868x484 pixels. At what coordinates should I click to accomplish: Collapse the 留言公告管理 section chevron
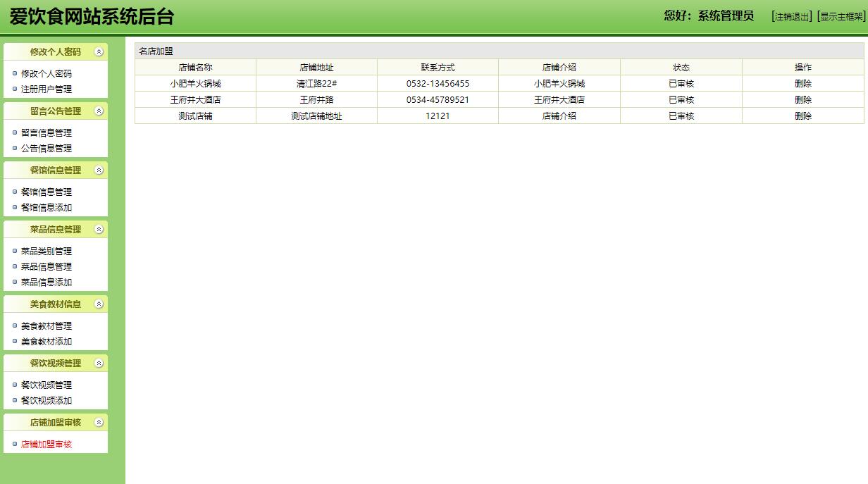pyautogui.click(x=99, y=111)
